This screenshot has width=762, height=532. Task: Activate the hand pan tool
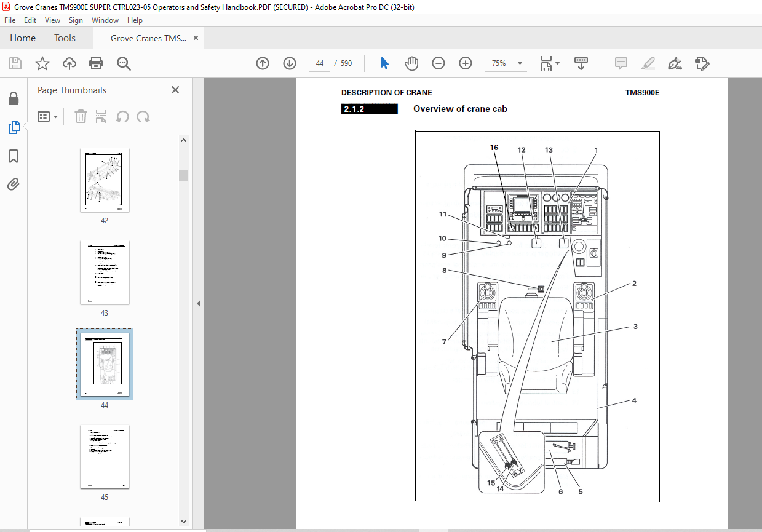(x=411, y=63)
